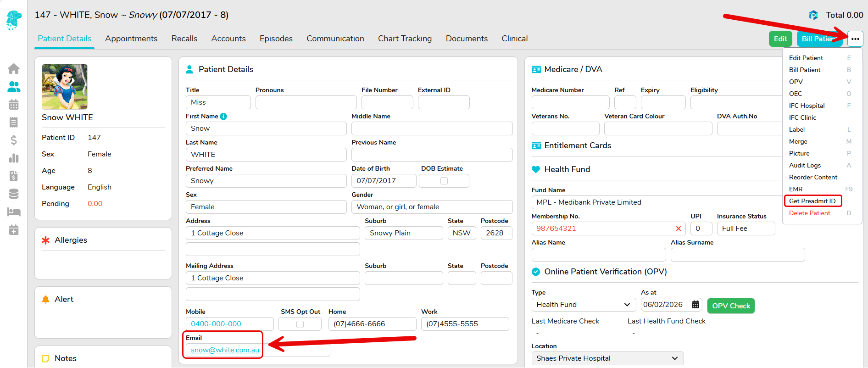The image size is (868, 368).
Task: Open the Home icon in sidebar
Action: [x=14, y=69]
